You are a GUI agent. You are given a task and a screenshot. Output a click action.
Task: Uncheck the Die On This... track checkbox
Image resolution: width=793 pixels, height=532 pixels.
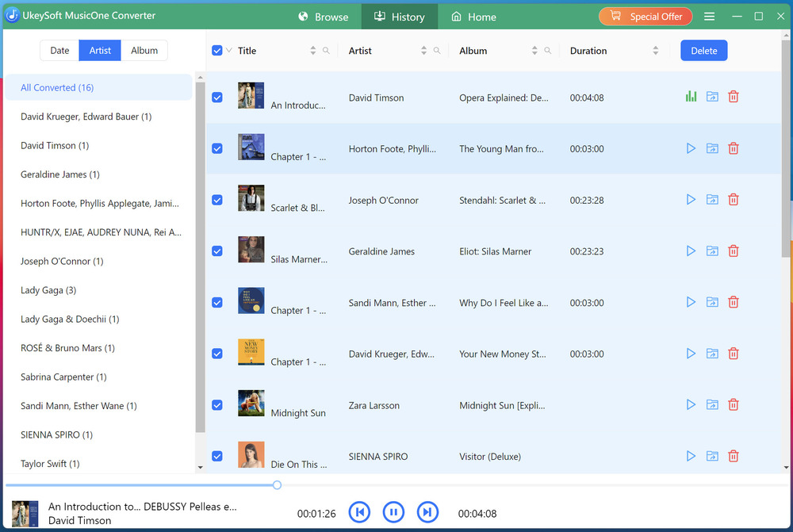click(x=217, y=457)
